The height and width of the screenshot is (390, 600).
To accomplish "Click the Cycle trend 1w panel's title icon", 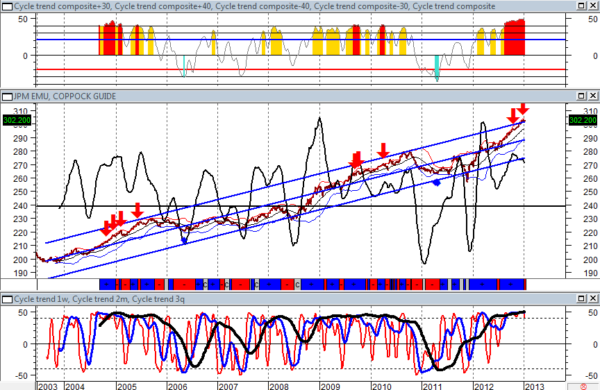I will [7, 299].
